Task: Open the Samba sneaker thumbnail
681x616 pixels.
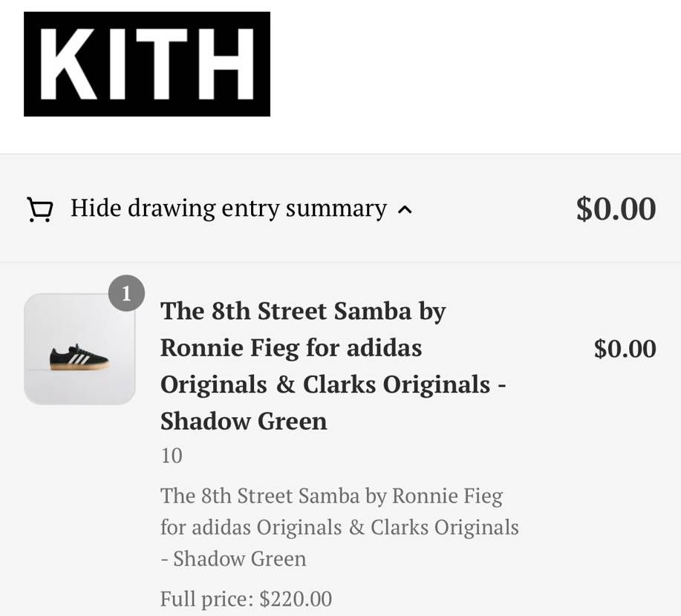Action: coord(79,349)
